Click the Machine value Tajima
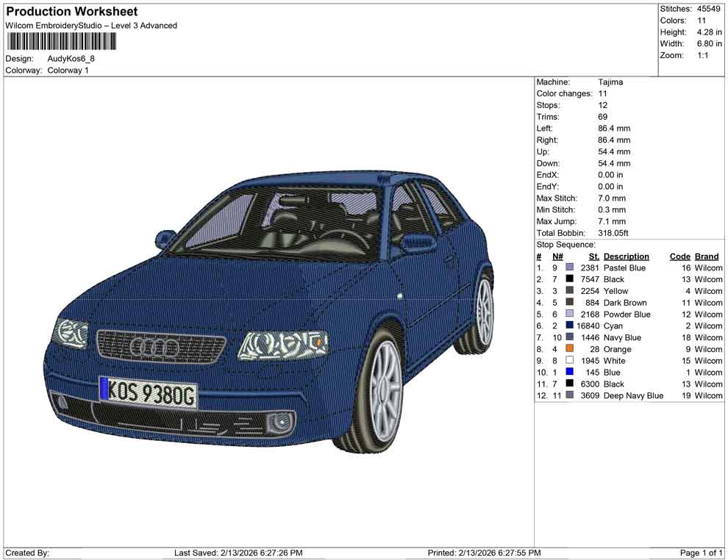The width and height of the screenshot is (728, 560). point(610,82)
